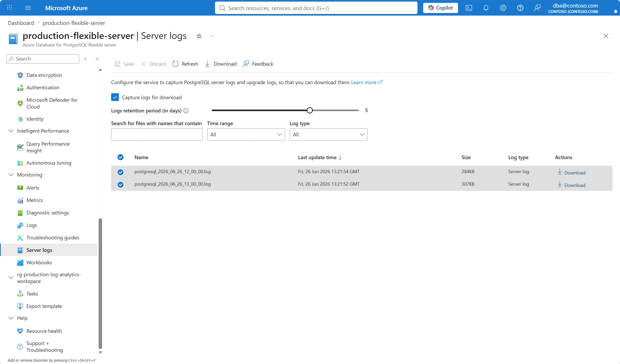Click the Feedback toolbar button
This screenshot has height=364, width=620.
(258, 64)
